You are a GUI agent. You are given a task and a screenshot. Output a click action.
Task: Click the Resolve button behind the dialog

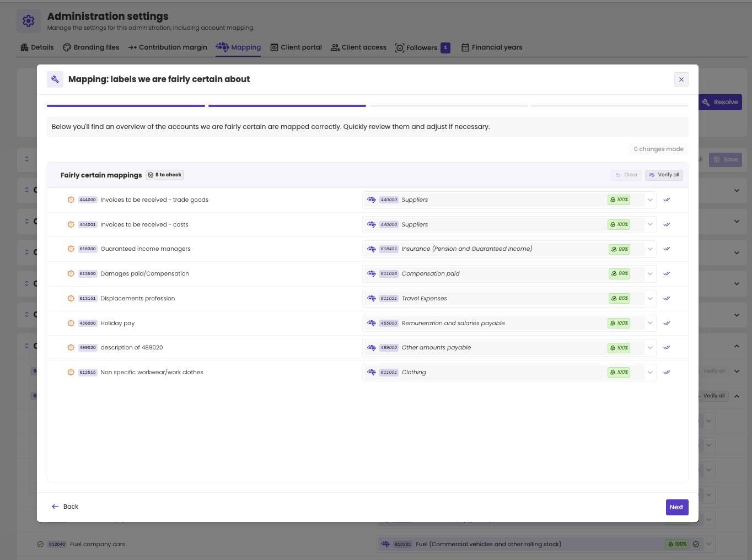pyautogui.click(x=721, y=102)
